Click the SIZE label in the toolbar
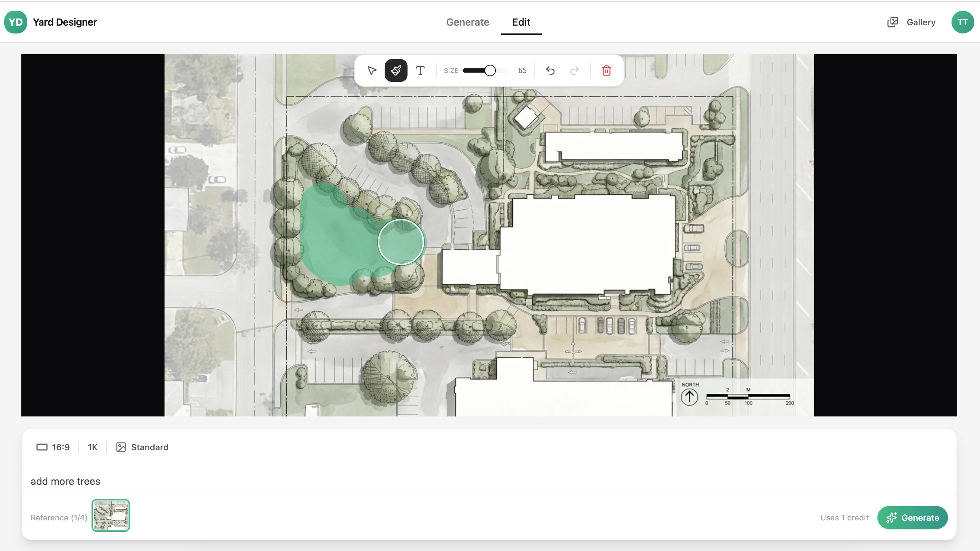 (x=451, y=71)
